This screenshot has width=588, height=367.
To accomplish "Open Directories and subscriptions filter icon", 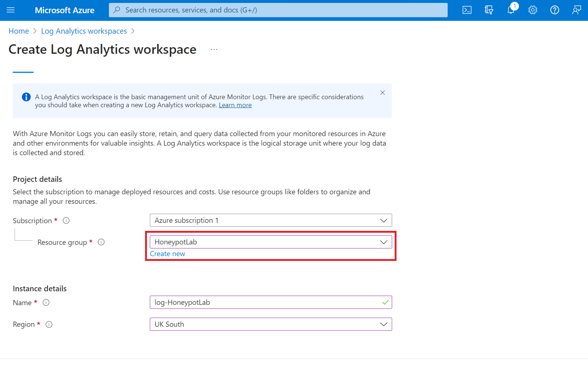I will point(489,10).
